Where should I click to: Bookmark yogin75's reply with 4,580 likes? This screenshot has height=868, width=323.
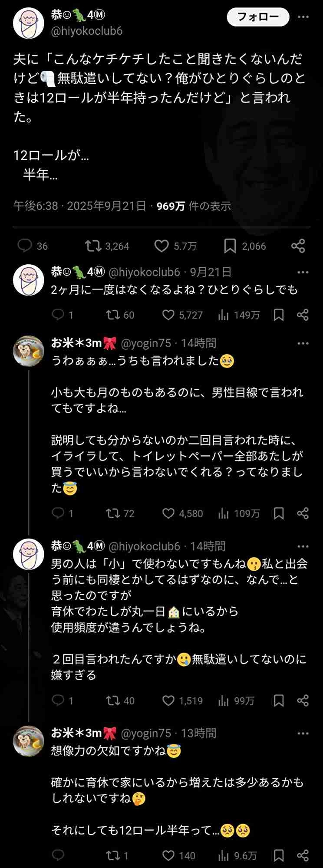point(279,514)
